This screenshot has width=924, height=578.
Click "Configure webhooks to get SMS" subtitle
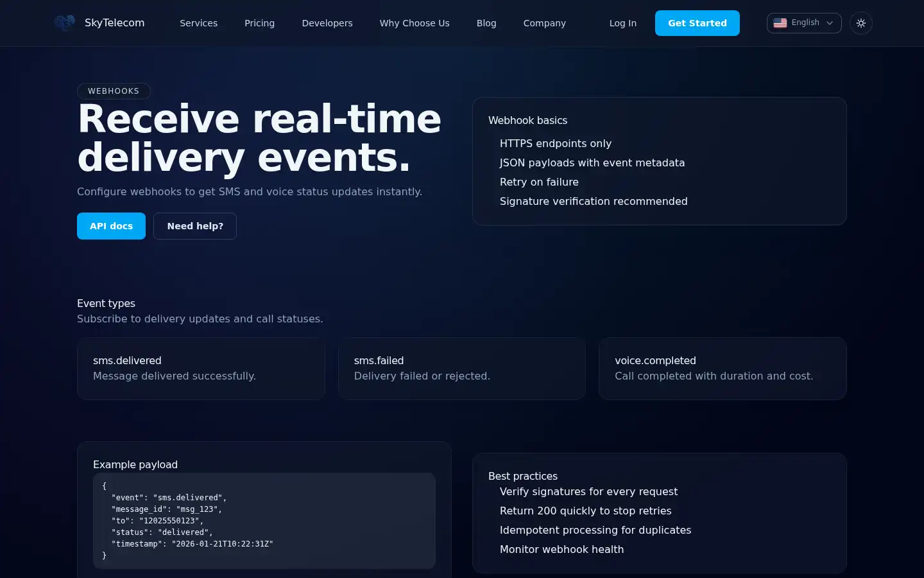point(250,192)
